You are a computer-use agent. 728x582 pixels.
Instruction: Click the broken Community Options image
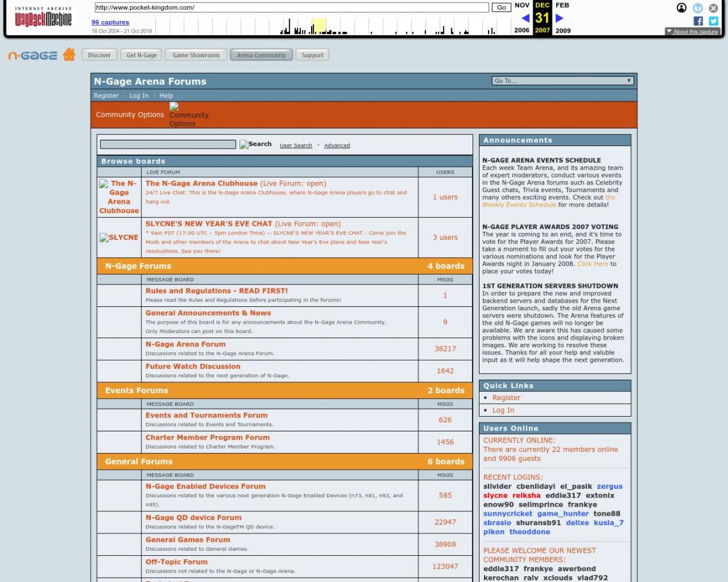[189, 115]
